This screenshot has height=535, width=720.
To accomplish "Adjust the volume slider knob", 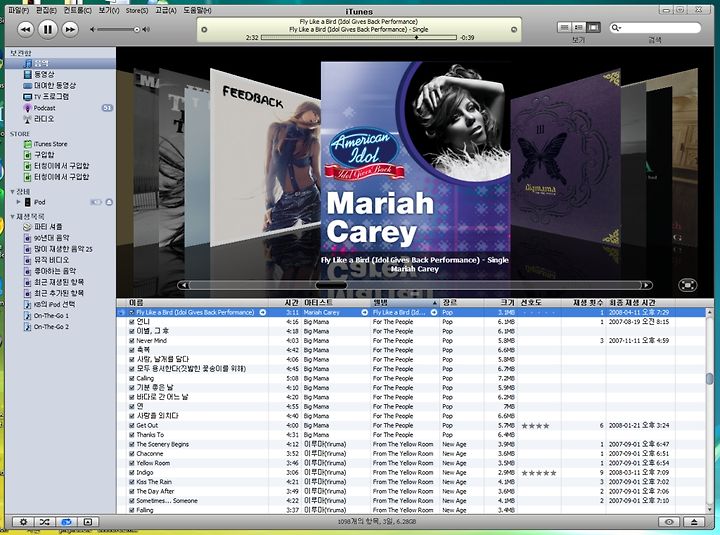I will [136, 29].
